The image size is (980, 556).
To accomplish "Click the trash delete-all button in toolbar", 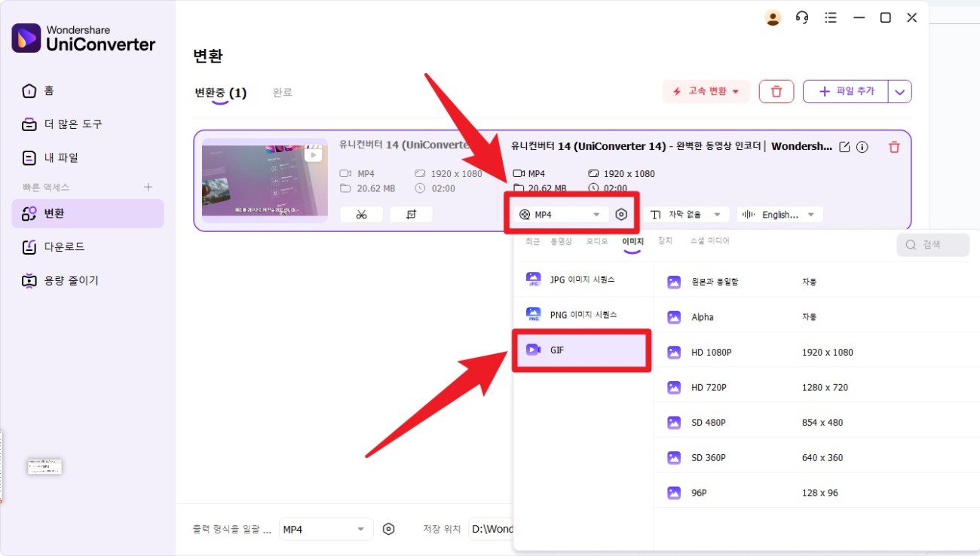I will tap(776, 91).
